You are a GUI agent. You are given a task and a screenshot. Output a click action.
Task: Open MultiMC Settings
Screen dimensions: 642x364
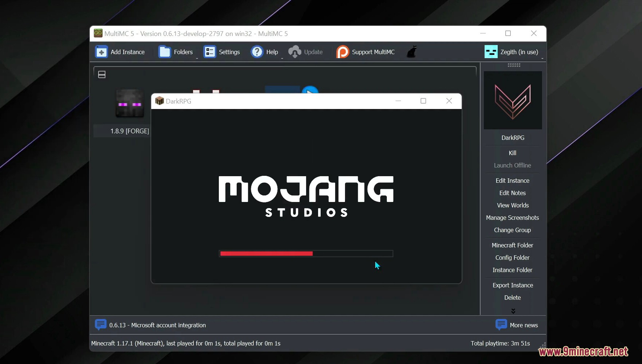(x=222, y=52)
